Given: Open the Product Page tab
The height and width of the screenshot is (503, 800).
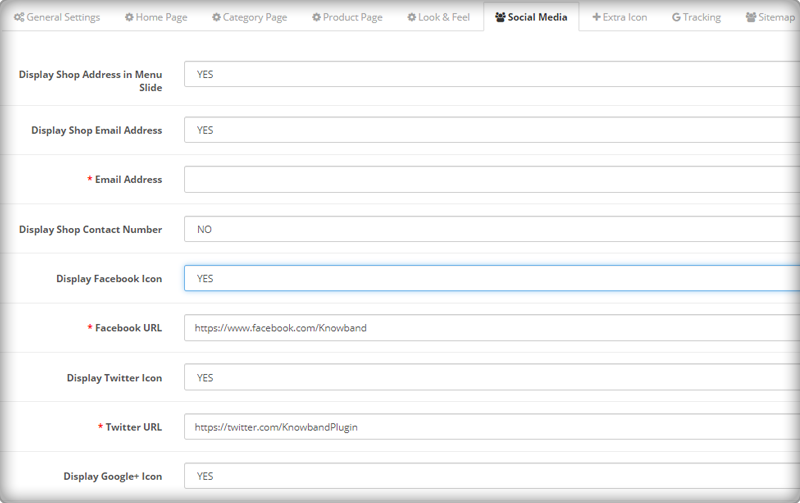Looking at the screenshot, I should [x=347, y=17].
